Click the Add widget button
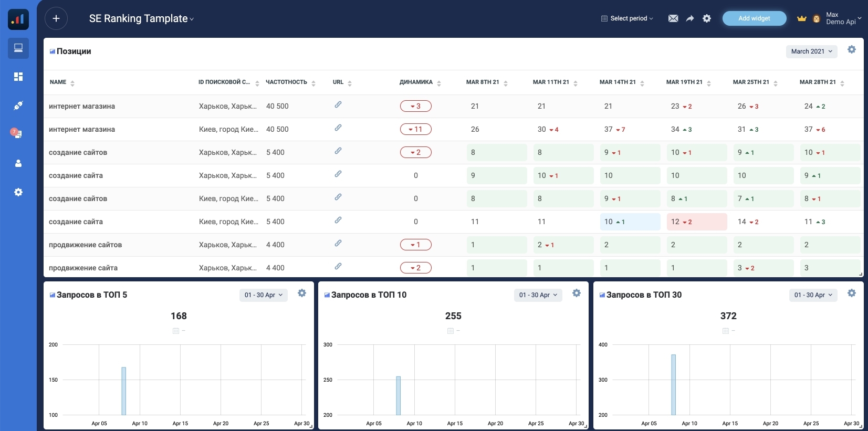 pyautogui.click(x=754, y=18)
